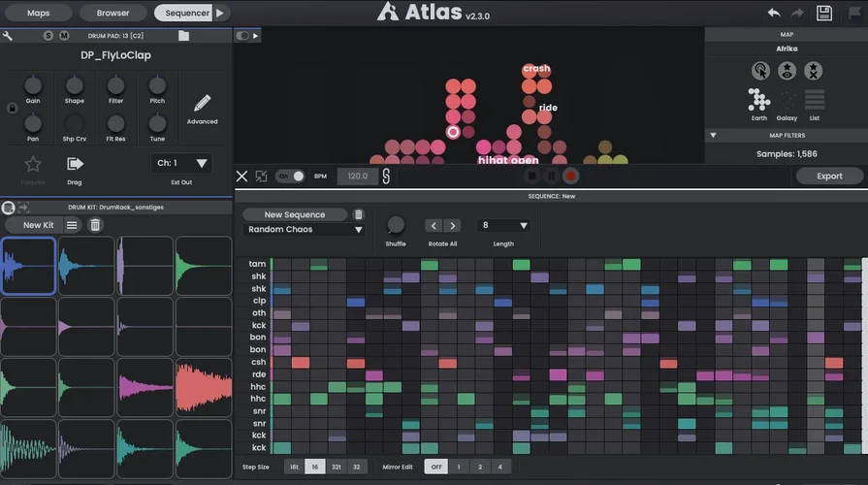Mute the drum pad with M button

(64, 36)
